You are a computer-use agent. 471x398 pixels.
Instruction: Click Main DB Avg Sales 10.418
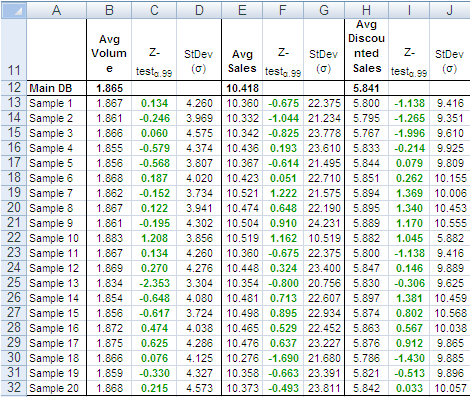(242, 88)
